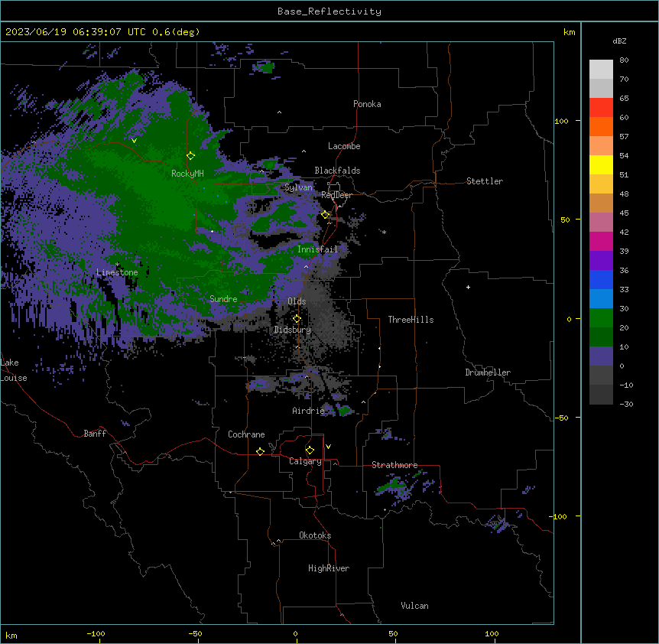The width and height of the screenshot is (659, 644).
Task: Click the Strathmore city label
Action: [x=394, y=465]
